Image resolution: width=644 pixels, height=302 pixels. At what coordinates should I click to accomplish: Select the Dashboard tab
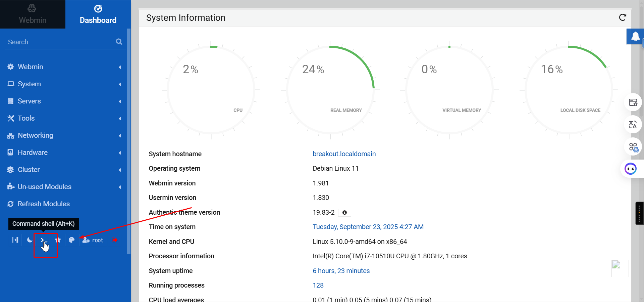pyautogui.click(x=98, y=14)
